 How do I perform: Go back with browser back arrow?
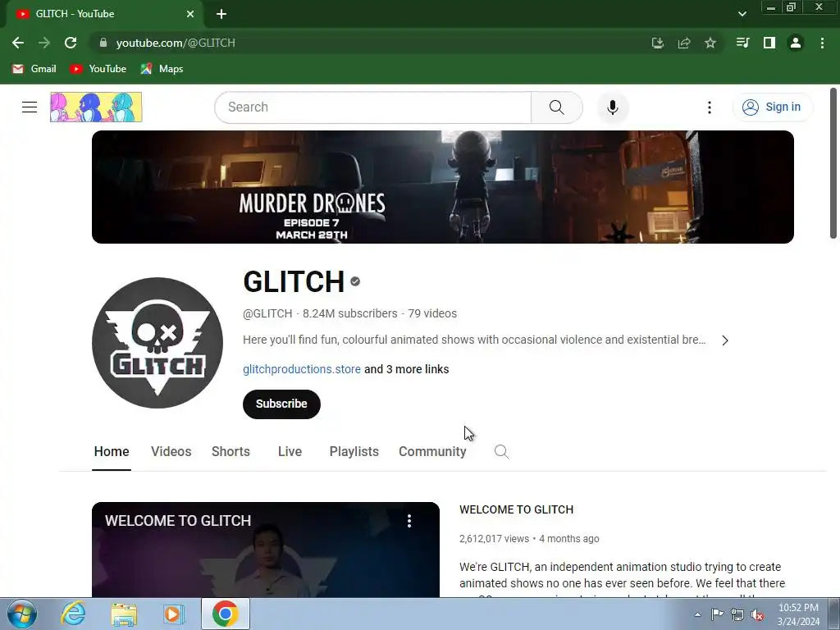pyautogui.click(x=18, y=43)
